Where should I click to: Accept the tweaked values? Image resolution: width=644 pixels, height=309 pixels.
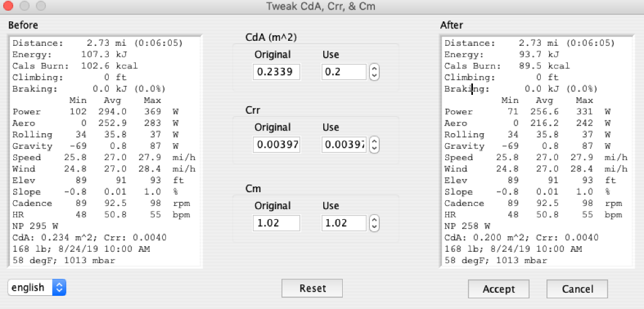pyautogui.click(x=499, y=289)
